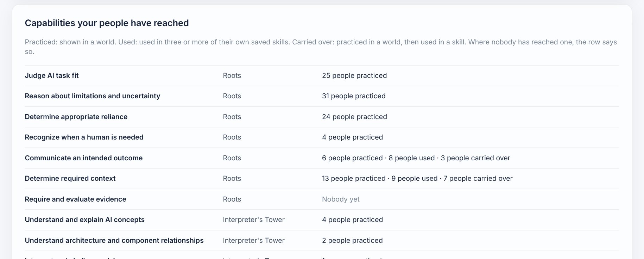644x259 pixels.
Task: Select the "Determine required context" capability name
Action: pyautogui.click(x=70, y=178)
